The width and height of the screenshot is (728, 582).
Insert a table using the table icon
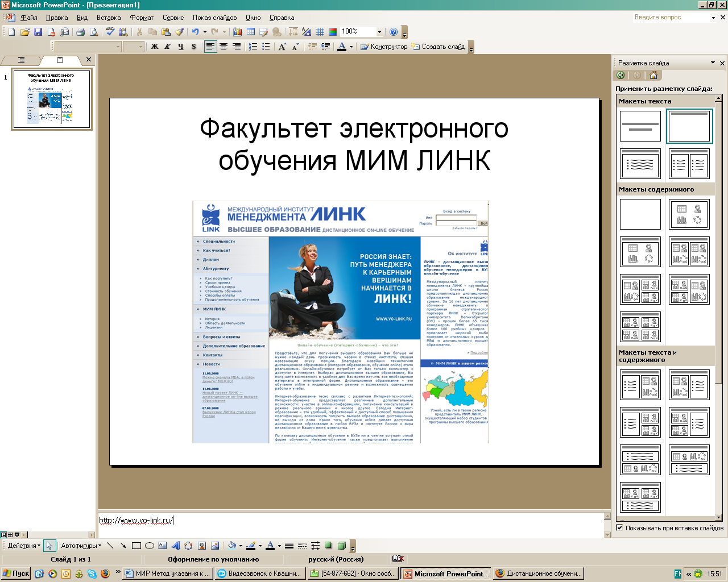pos(251,32)
